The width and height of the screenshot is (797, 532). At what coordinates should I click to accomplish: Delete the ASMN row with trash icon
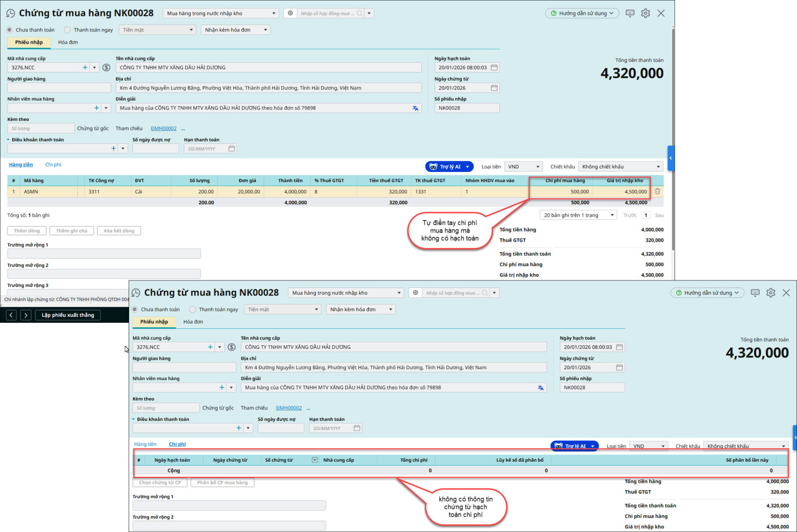[x=658, y=191]
